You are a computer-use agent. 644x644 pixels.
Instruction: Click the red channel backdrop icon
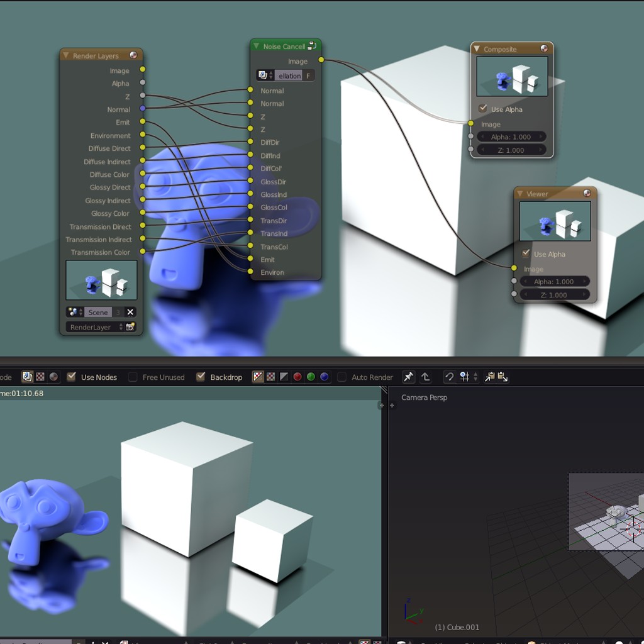click(297, 377)
